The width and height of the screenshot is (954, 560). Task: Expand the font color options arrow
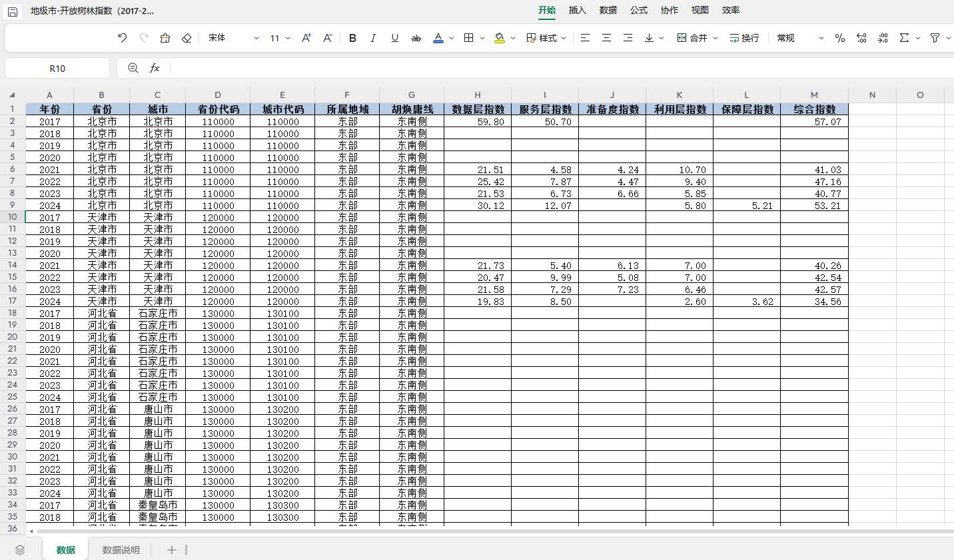452,38
